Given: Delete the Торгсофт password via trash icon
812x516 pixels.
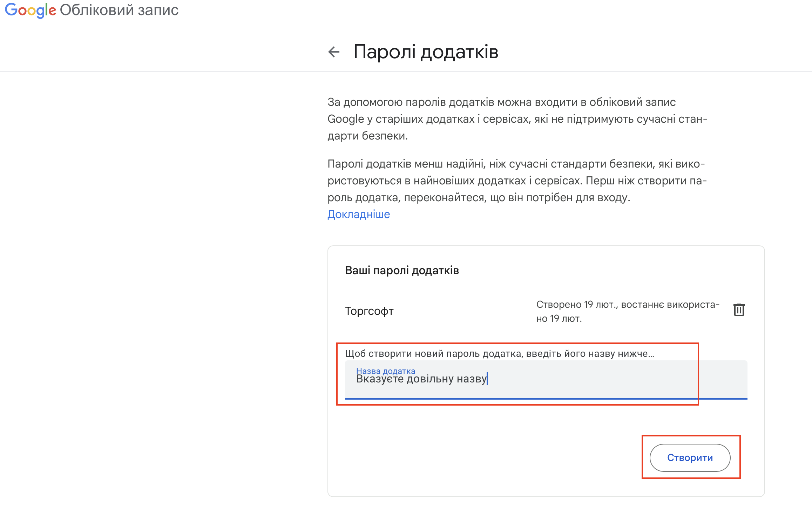Looking at the screenshot, I should 738,310.
